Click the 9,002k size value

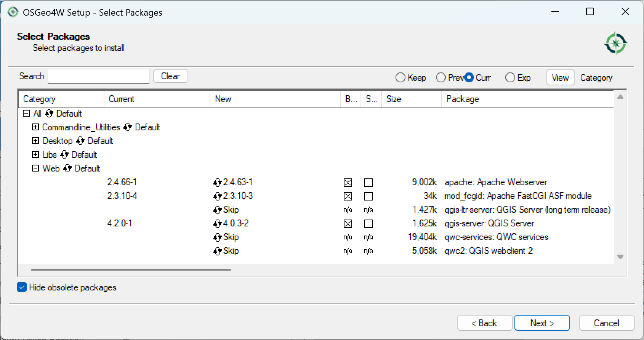pyautogui.click(x=424, y=182)
